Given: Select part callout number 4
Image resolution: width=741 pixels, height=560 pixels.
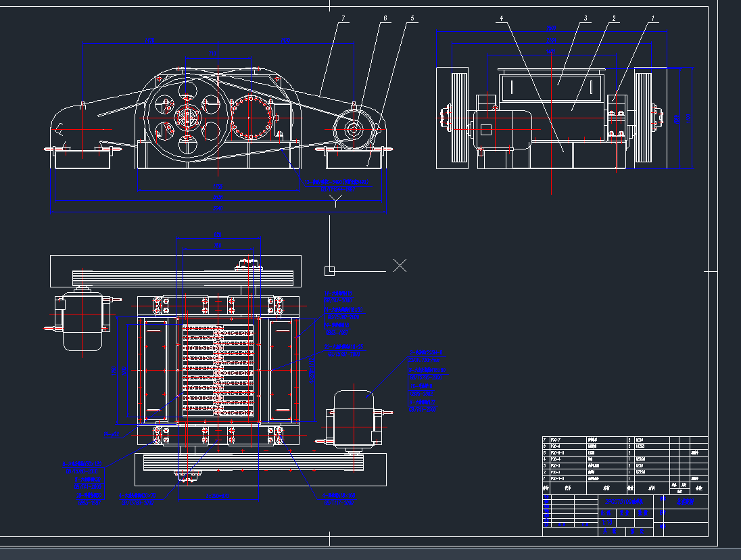Looking at the screenshot, I should 501,20.
